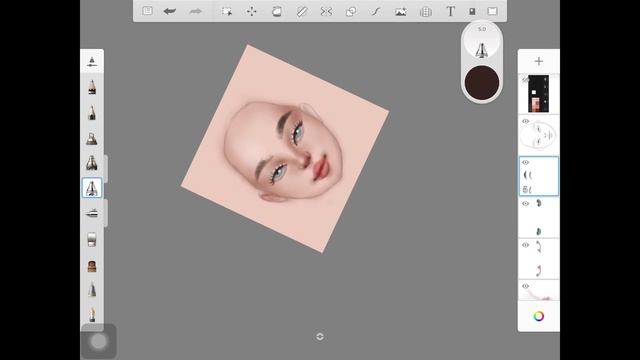The image size is (640, 360).
Task: Toggle UI with bottom center arrows icon
Action: pos(320,336)
